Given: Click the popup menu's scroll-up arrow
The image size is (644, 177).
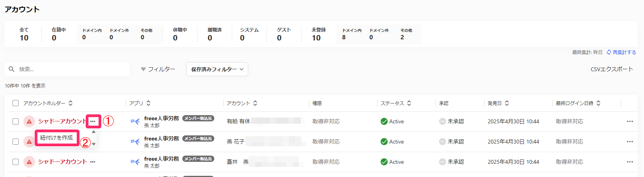Looking at the screenshot, I should click(94, 132).
